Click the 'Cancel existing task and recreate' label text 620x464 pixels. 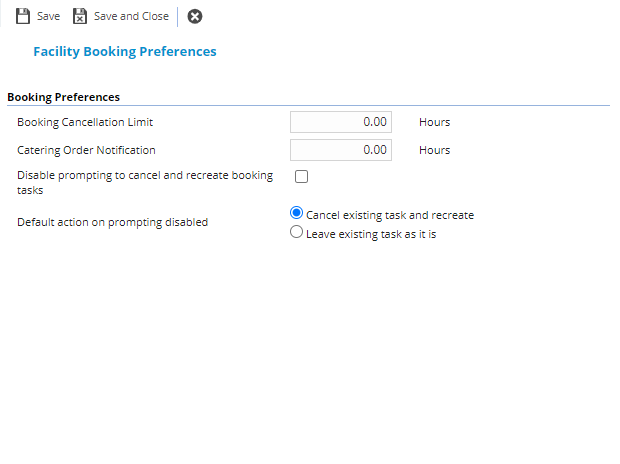389,215
